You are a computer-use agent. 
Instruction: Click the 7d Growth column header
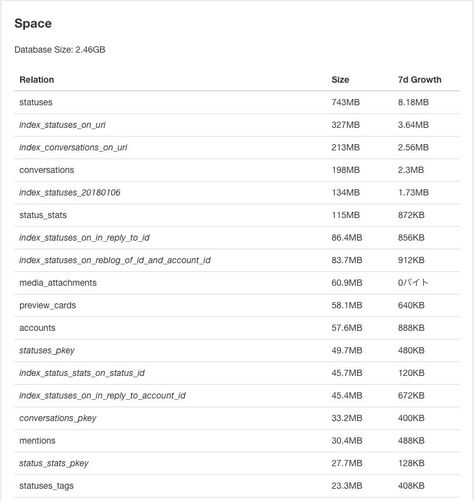pyautogui.click(x=419, y=80)
